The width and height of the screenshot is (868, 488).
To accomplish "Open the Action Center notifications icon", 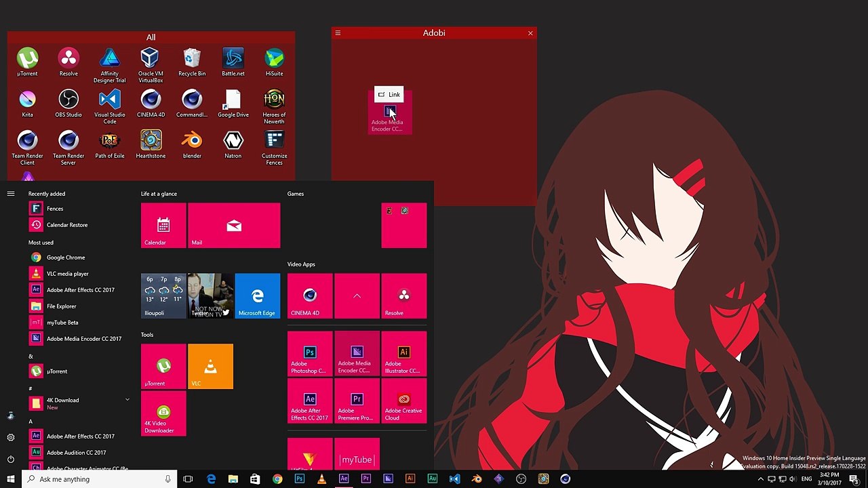I will click(x=854, y=479).
